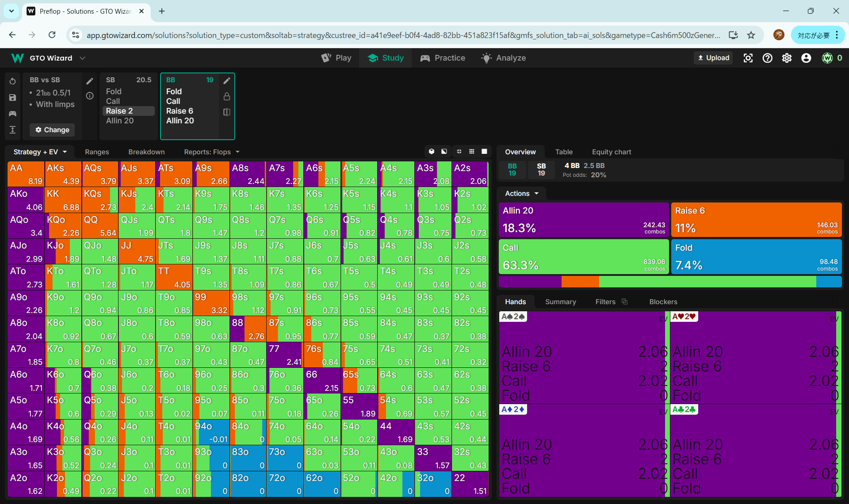Expand the Reports: Flops dropdown
The image size is (849, 504).
coord(211,152)
